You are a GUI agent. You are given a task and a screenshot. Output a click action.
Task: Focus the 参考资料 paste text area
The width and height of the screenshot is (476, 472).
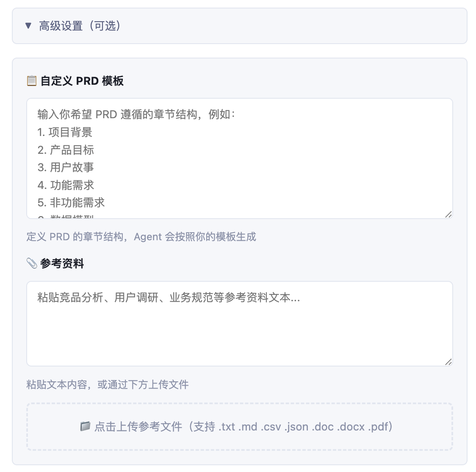[240, 323]
